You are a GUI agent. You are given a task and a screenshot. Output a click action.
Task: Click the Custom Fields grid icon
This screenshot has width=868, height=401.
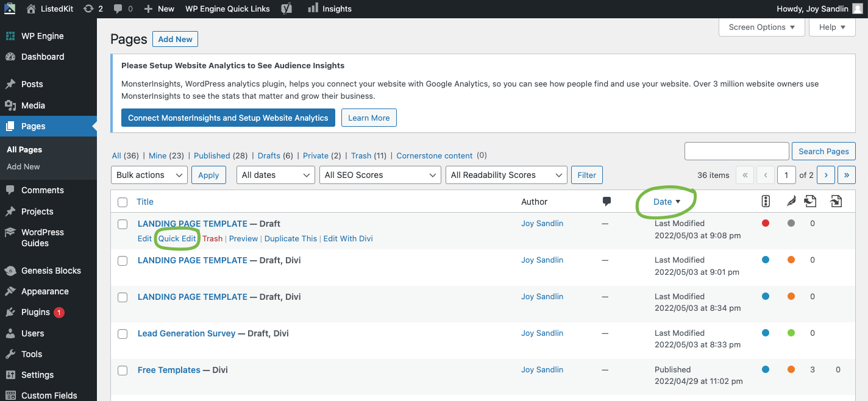[10, 396]
